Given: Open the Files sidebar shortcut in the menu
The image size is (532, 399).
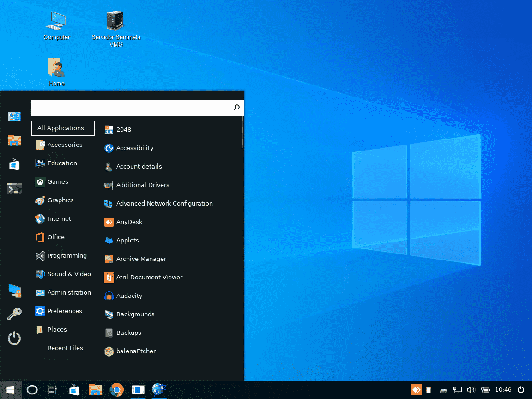Looking at the screenshot, I should 14,140.
